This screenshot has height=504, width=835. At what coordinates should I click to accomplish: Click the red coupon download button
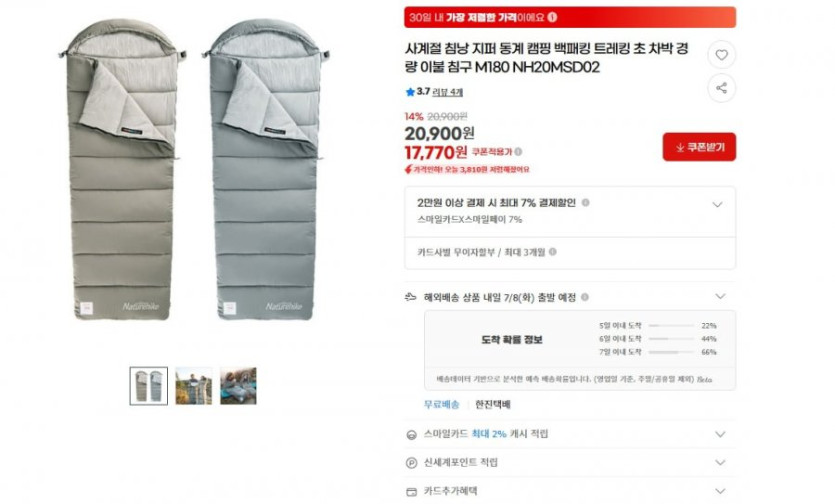point(699,147)
